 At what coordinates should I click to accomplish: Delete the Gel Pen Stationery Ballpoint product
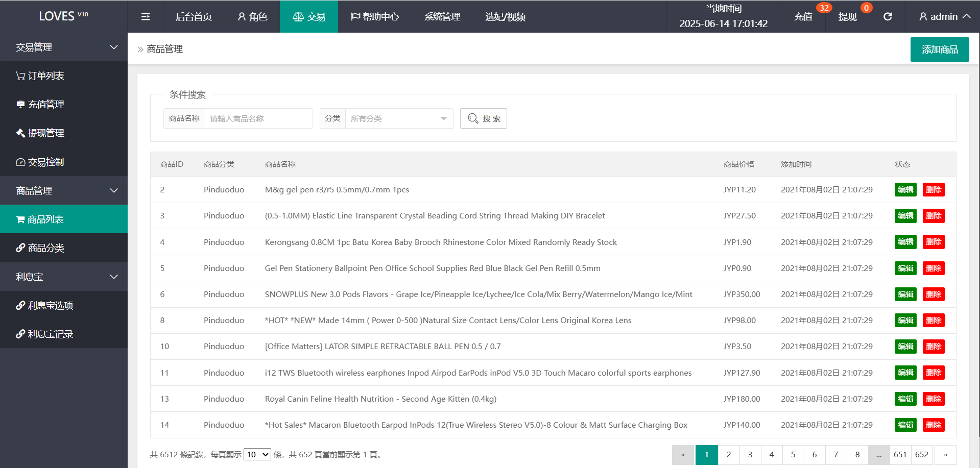tap(934, 268)
